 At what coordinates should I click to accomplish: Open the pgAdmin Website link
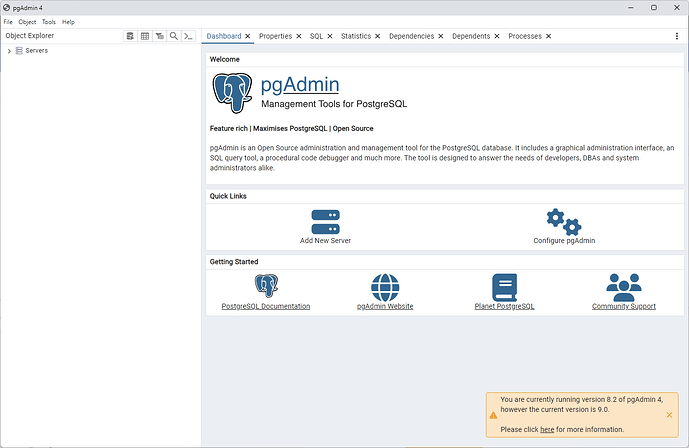tap(385, 306)
